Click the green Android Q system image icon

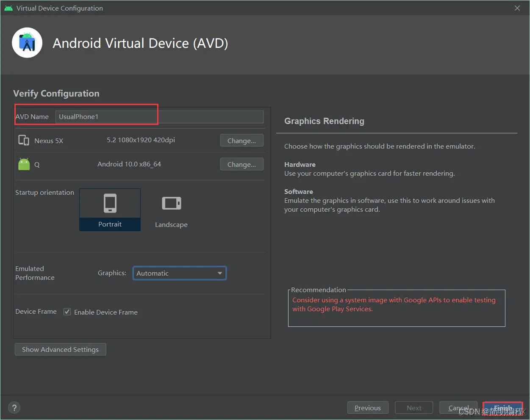24,164
